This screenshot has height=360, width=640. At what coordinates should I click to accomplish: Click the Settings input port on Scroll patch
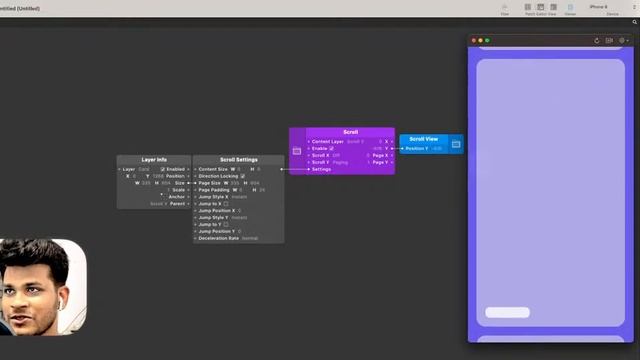click(x=309, y=169)
